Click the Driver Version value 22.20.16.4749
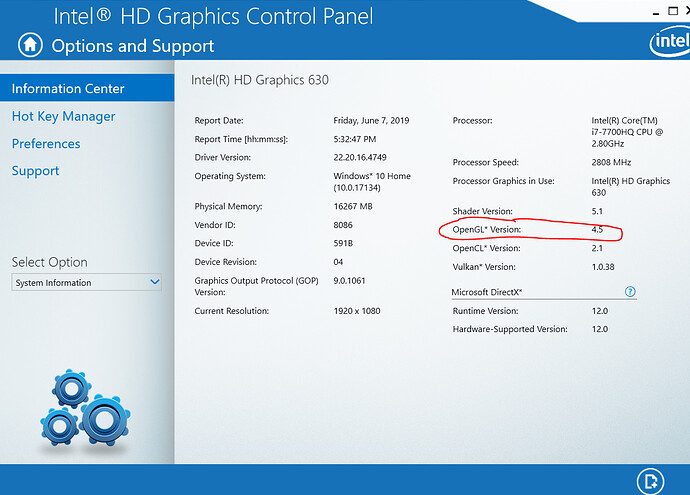The height and width of the screenshot is (495, 690). 360,158
